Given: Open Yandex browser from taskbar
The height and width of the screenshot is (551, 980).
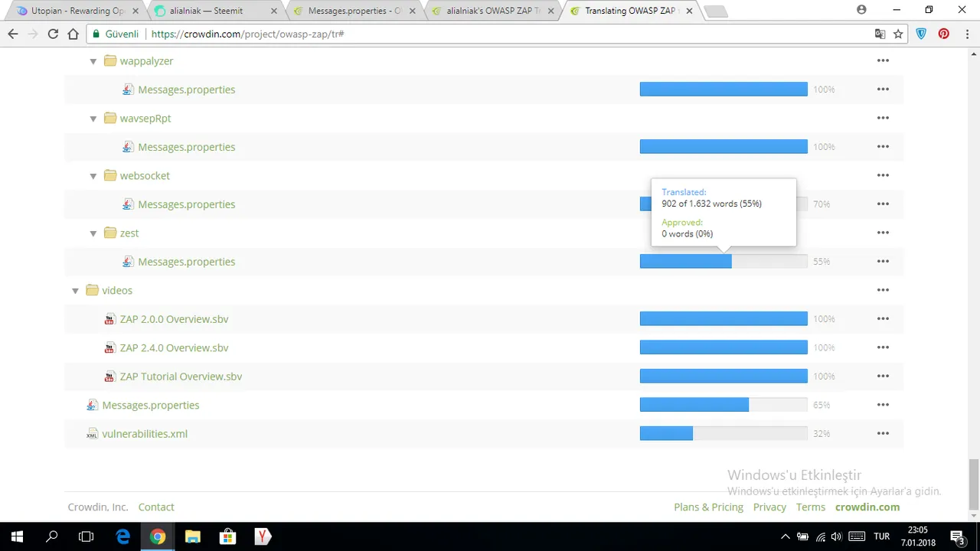Looking at the screenshot, I should tap(263, 536).
